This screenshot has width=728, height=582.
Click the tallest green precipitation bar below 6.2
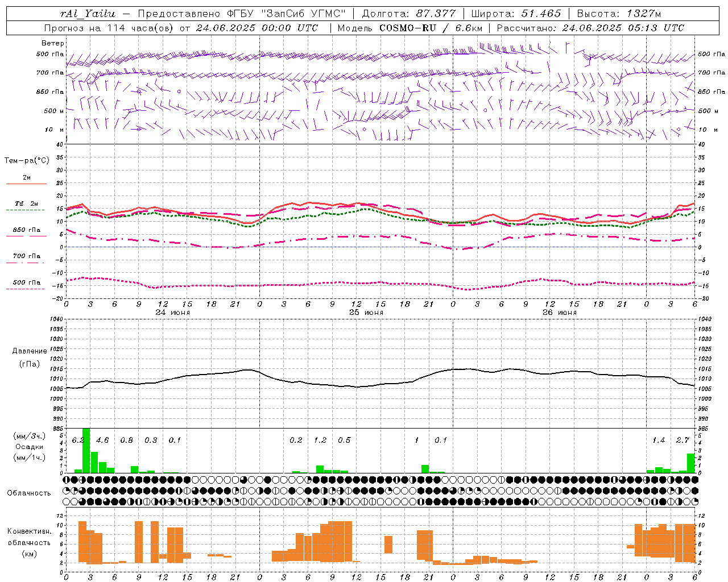86,450
